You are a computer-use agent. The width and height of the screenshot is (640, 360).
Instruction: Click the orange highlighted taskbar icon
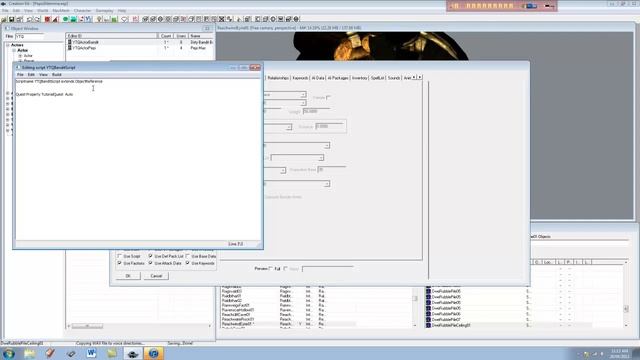click(x=154, y=353)
